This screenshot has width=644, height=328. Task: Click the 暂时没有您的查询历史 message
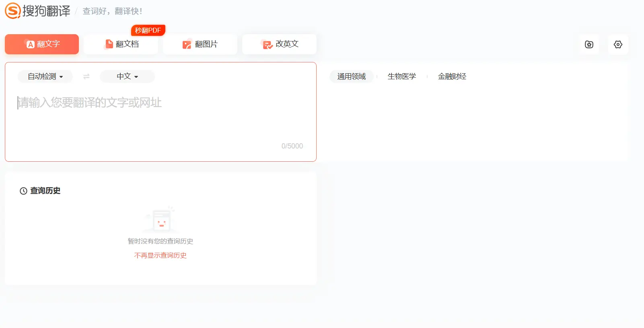coord(160,241)
